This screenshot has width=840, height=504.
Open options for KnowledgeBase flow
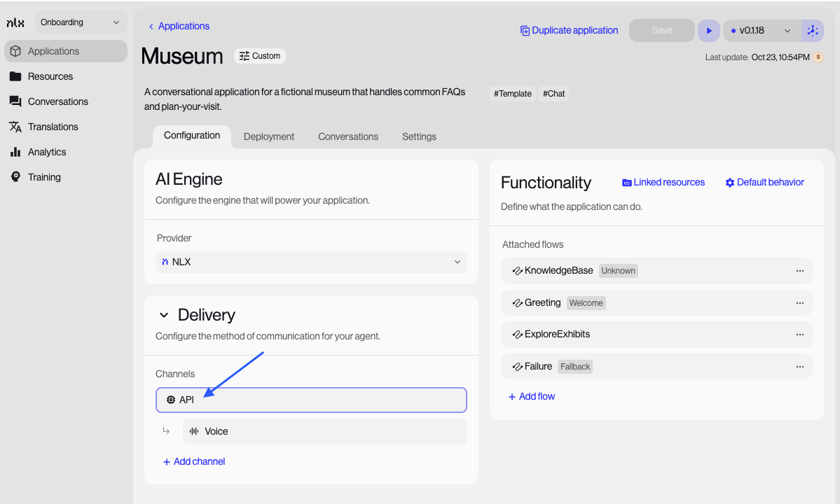tap(799, 271)
